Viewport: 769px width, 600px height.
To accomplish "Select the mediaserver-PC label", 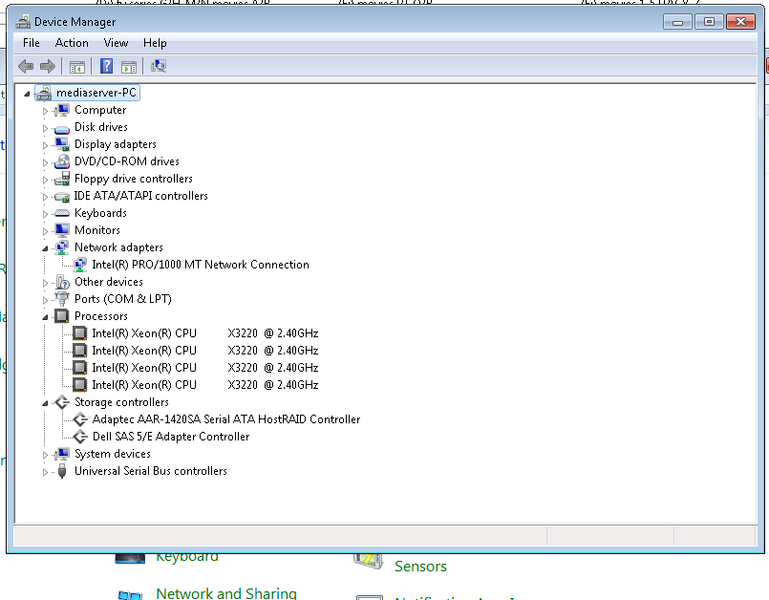I will (96, 93).
